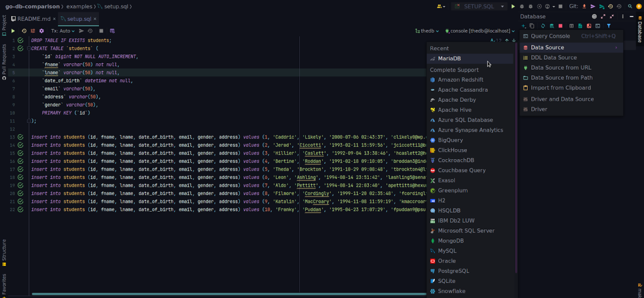Click the orange IDE update arrow icon

coord(639,7)
